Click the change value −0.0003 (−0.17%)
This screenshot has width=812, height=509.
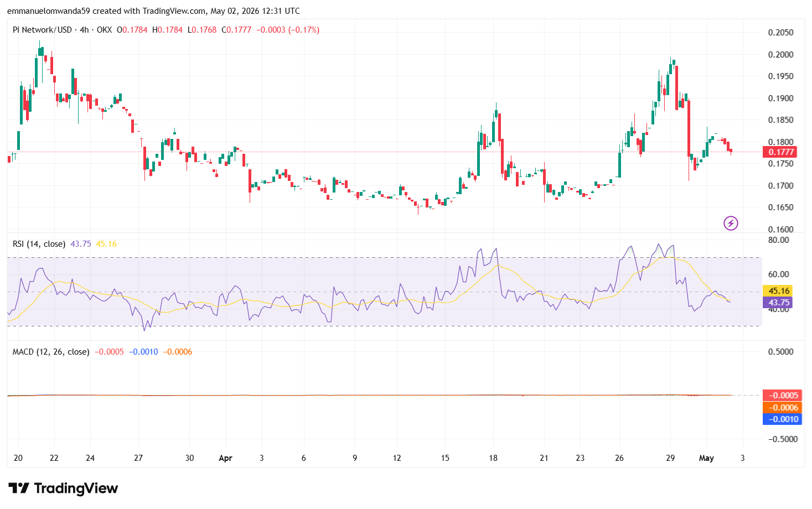point(288,30)
